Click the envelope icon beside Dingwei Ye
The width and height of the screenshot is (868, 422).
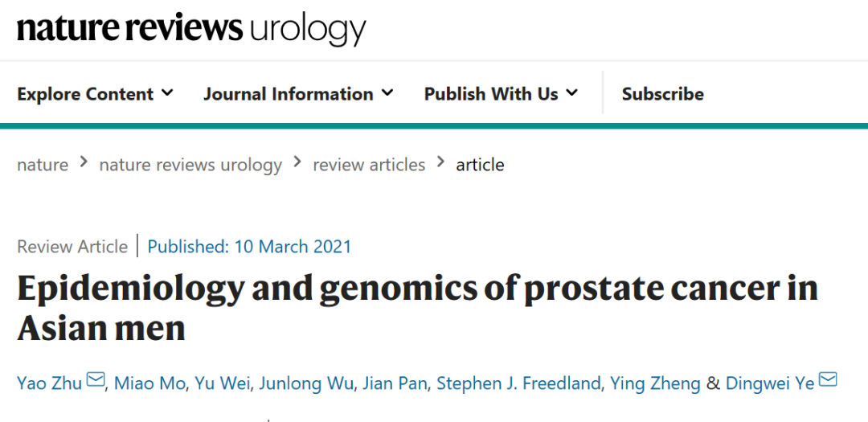pos(828,380)
